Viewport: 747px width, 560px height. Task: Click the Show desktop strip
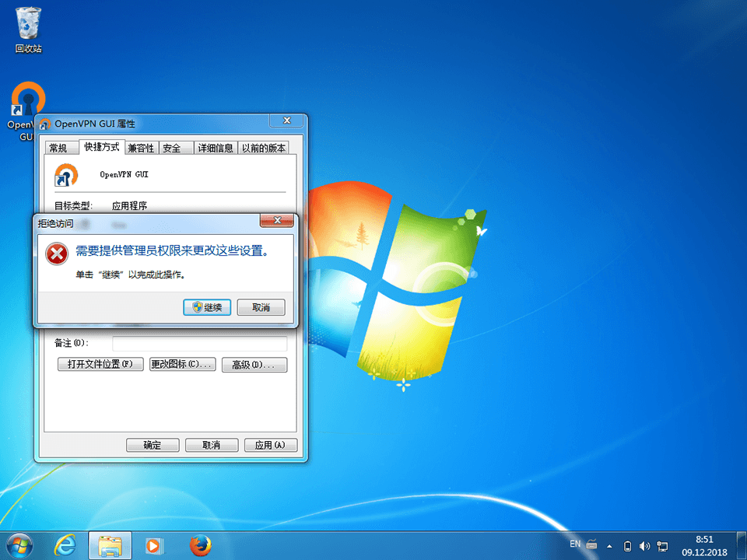click(x=742, y=546)
